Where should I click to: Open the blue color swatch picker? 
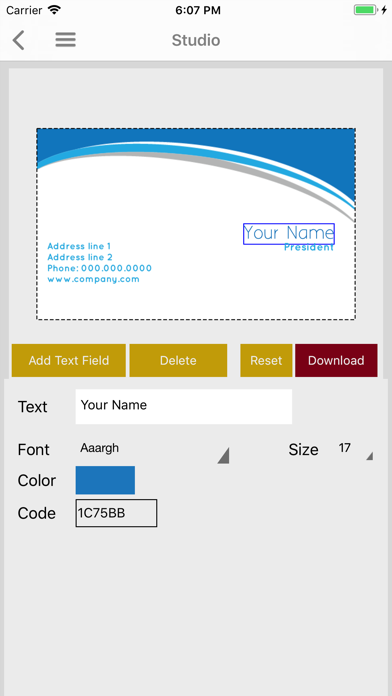tap(105, 480)
